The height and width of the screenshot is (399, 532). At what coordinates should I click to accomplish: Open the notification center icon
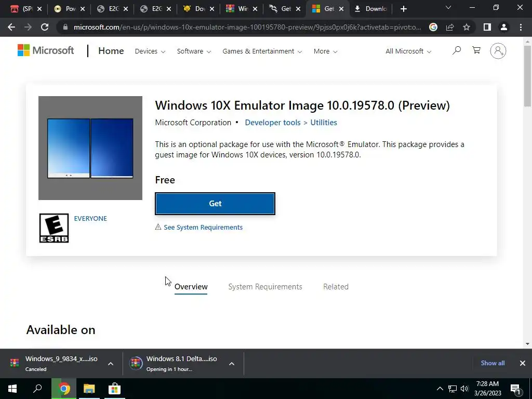(515, 389)
